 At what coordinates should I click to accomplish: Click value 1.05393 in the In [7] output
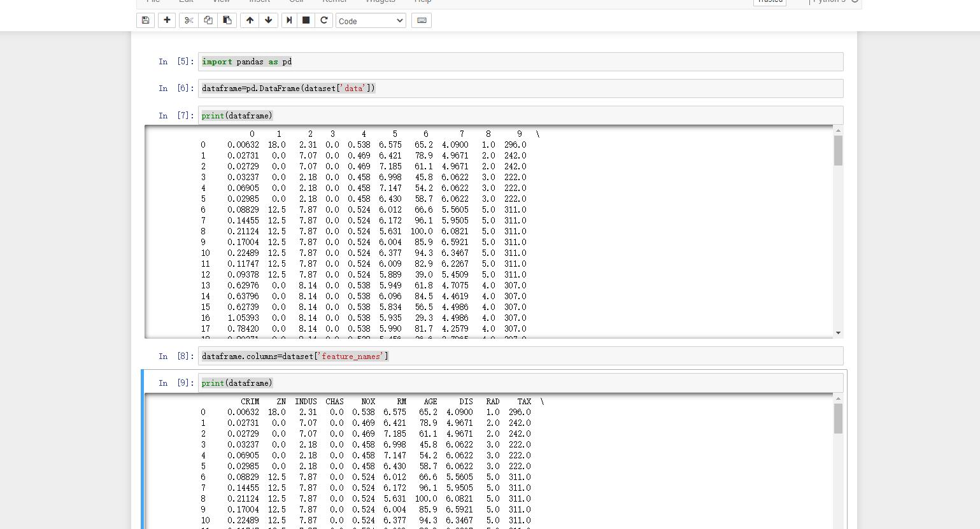243,318
